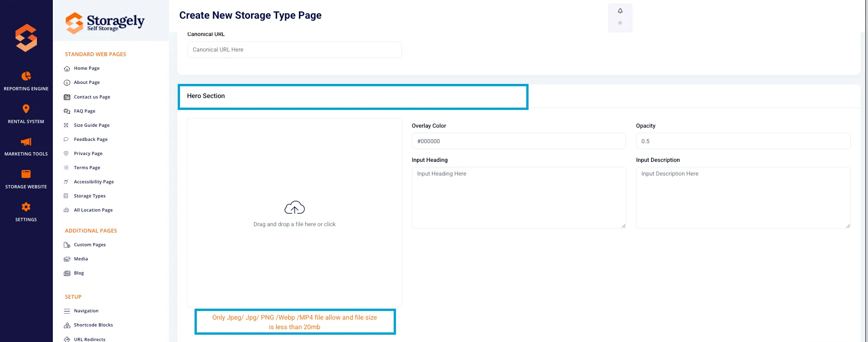Click the Media image icon
Viewport: 868px width, 342px height.
pyautogui.click(x=67, y=259)
